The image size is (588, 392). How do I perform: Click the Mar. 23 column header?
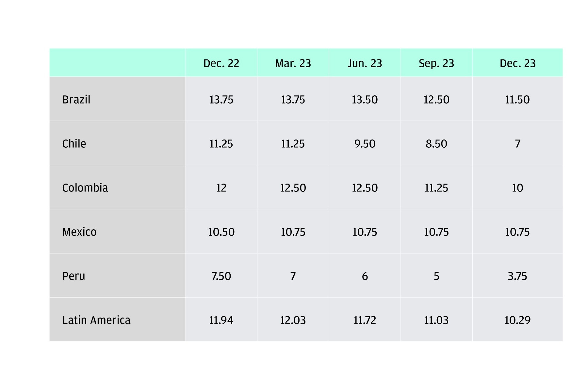coord(293,63)
